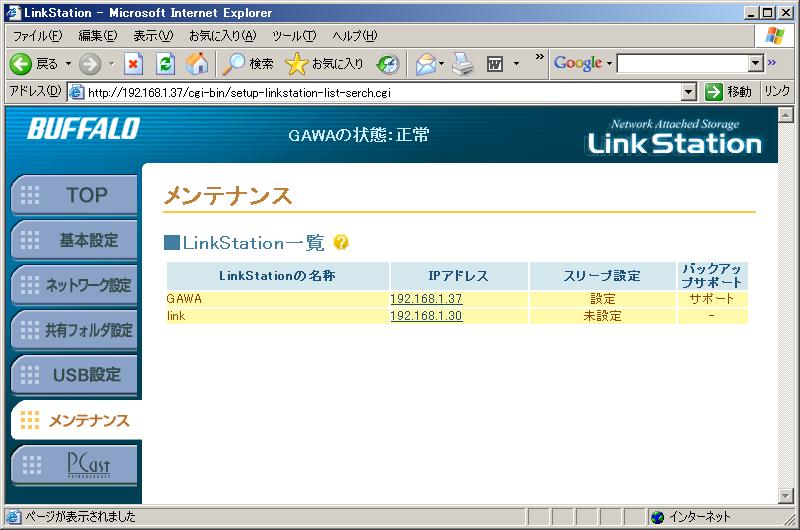Click the GAWA name cell
The width and height of the screenshot is (800, 530).
tap(278, 299)
